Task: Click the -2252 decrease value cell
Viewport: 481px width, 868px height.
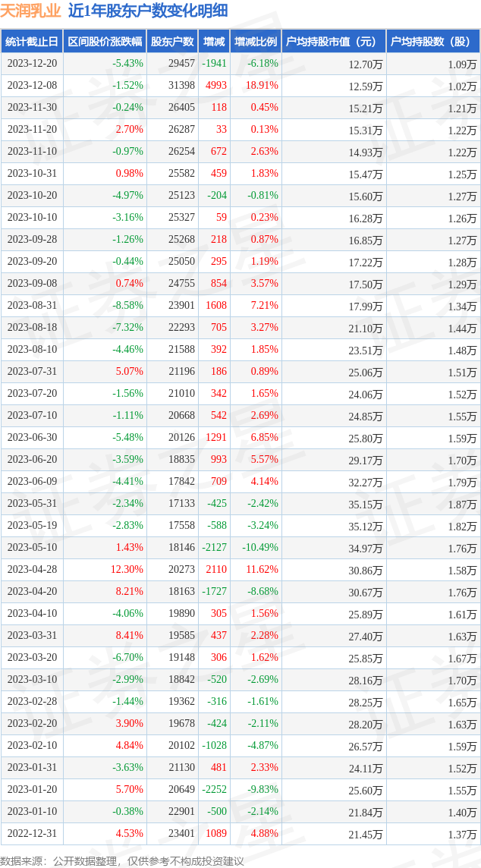Action: point(214,790)
